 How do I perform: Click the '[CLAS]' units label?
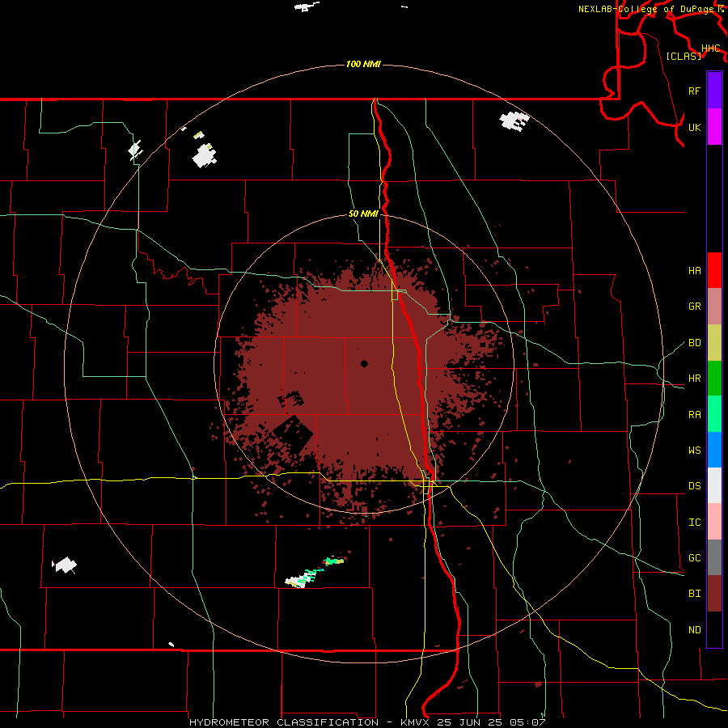pos(684,57)
